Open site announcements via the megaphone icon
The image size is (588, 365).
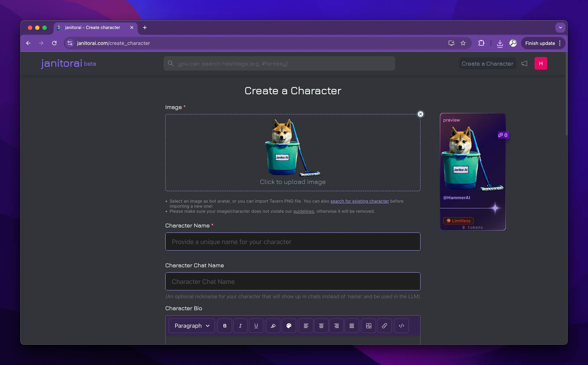coord(524,63)
